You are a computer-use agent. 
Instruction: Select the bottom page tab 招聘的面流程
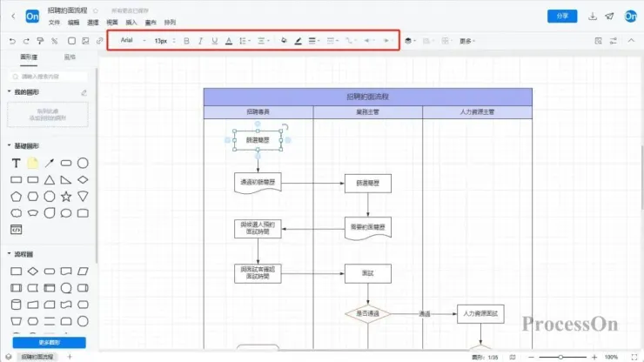(x=37, y=357)
